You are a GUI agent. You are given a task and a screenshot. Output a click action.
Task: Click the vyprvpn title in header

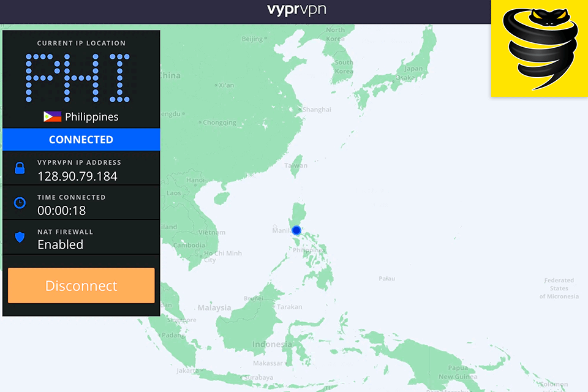tap(296, 10)
